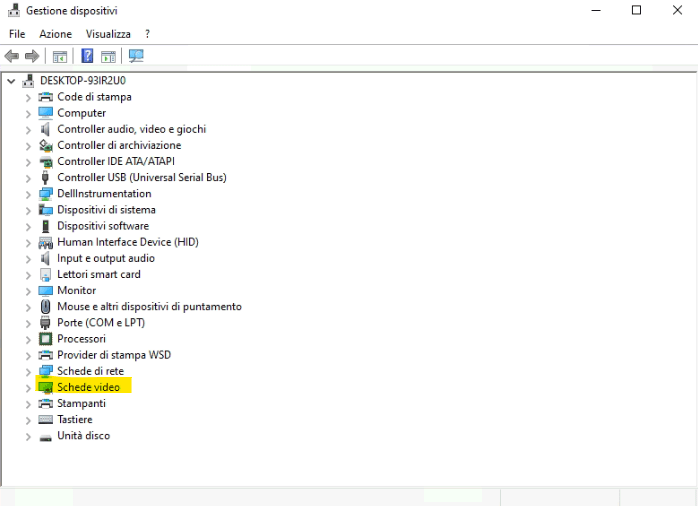Open the Visualizza menu
Image resolution: width=698 pixels, height=506 pixels.
coord(108,34)
